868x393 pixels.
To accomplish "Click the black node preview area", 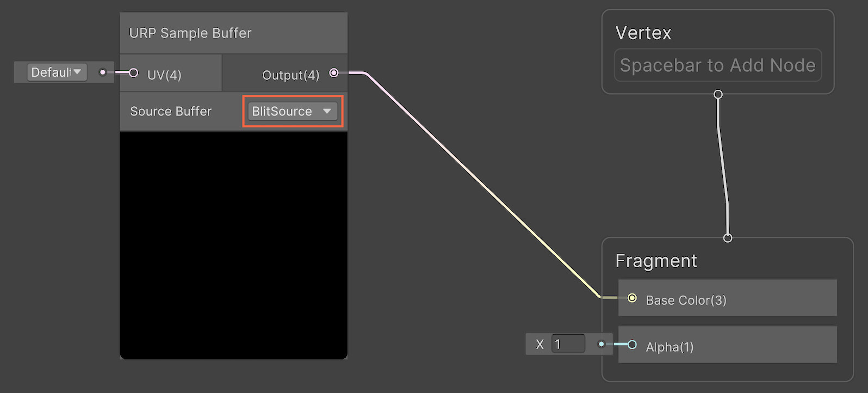I will (x=233, y=245).
